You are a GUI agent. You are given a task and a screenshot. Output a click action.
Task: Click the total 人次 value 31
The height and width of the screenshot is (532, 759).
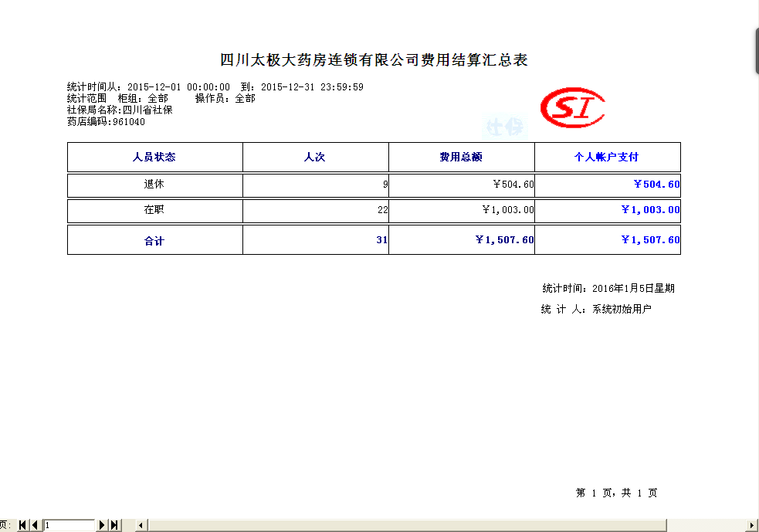pos(382,240)
